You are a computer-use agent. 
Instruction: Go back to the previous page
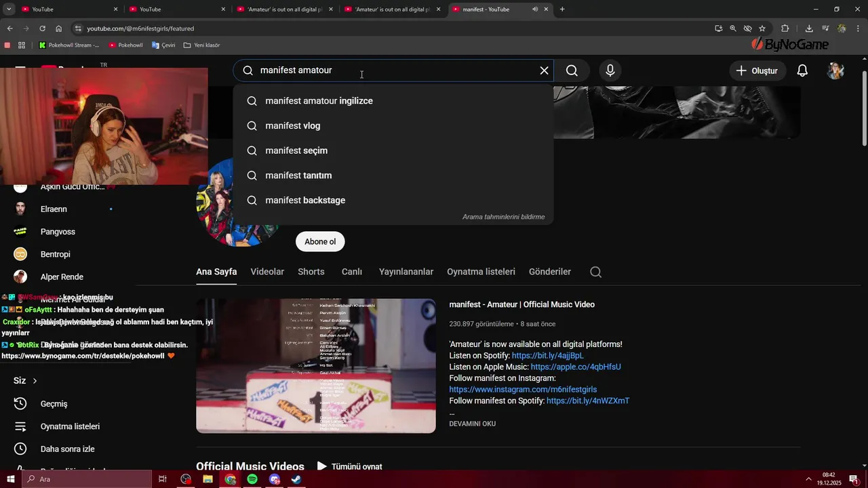coord(9,28)
